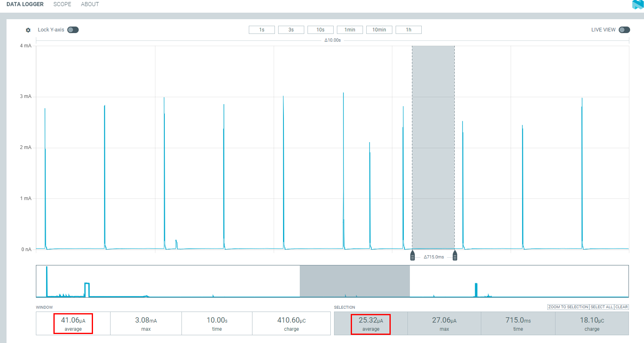Switch to the Data Logger tab
The width and height of the screenshot is (644, 343).
pyautogui.click(x=25, y=4)
